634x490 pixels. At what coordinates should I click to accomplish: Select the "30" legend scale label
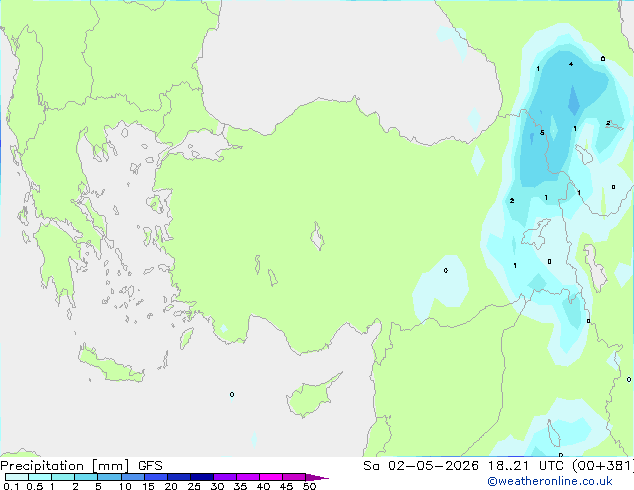pyautogui.click(x=218, y=486)
